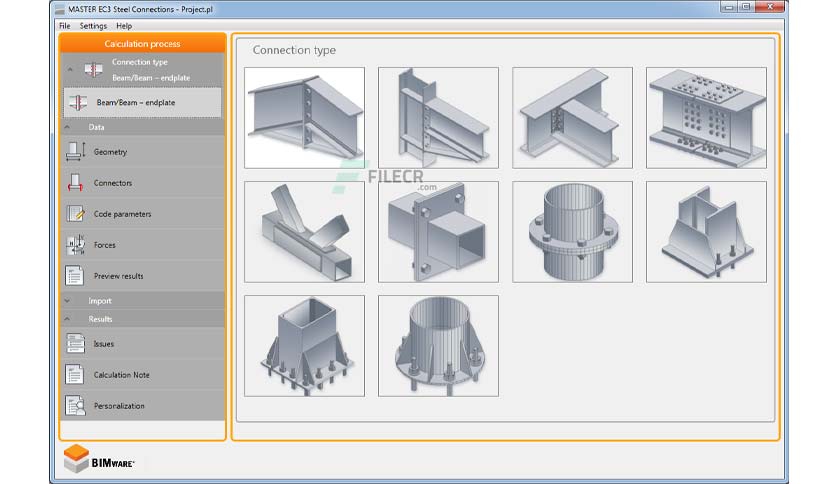Image resolution: width=836 pixels, height=484 pixels.
Task: Open the File menu
Action: [65, 26]
